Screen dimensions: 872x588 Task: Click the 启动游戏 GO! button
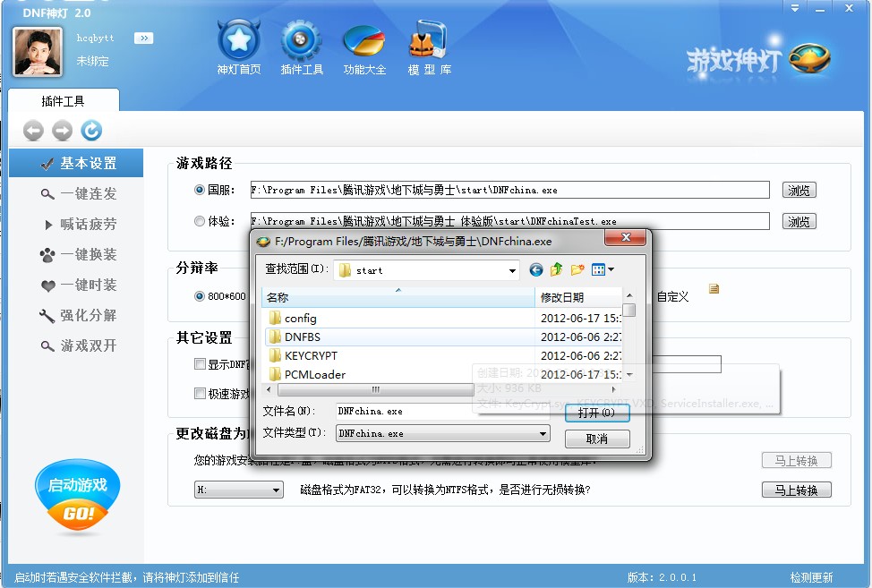[x=77, y=497]
